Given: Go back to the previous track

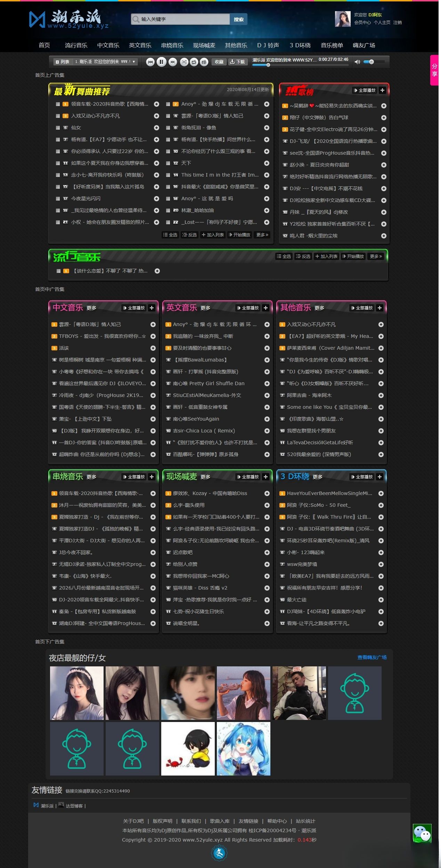Looking at the screenshot, I should [150, 62].
